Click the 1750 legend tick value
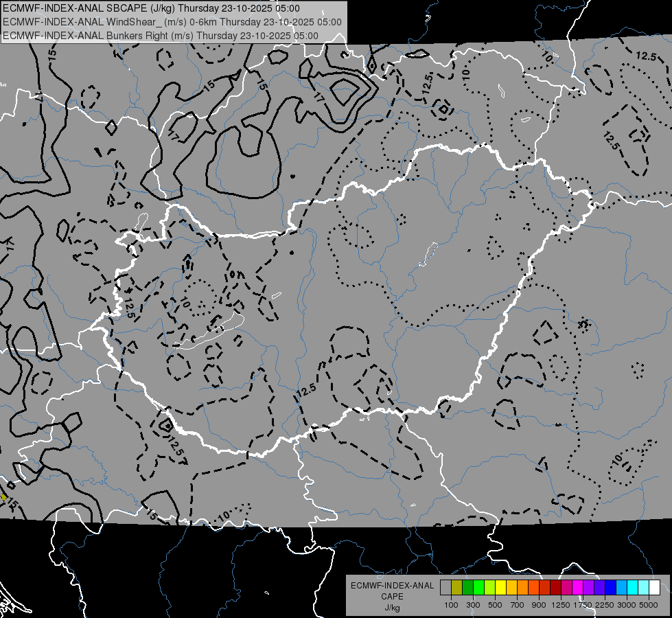Viewport: 672px width, 618px height. point(583,605)
